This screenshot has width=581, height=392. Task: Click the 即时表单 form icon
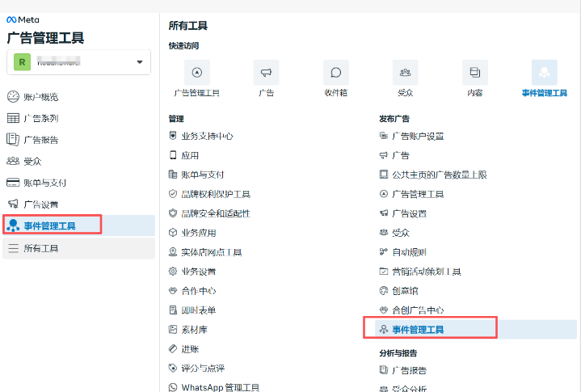(173, 310)
